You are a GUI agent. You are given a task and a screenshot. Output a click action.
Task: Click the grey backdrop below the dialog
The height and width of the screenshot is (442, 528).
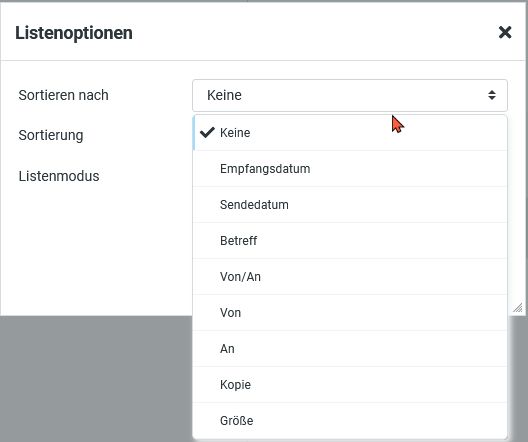pyautogui.click(x=96, y=379)
